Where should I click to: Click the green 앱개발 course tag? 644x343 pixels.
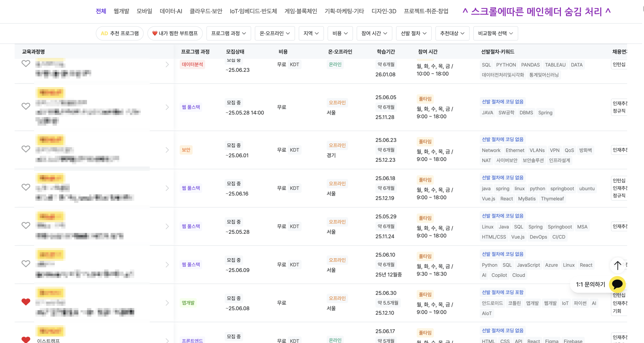coord(188,303)
